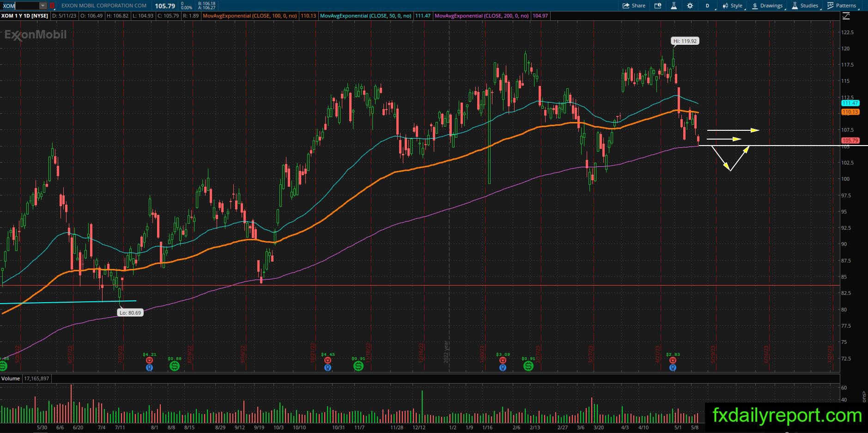Click the 105.79 red last price axis label
This screenshot has width=868, height=433.
(850, 140)
